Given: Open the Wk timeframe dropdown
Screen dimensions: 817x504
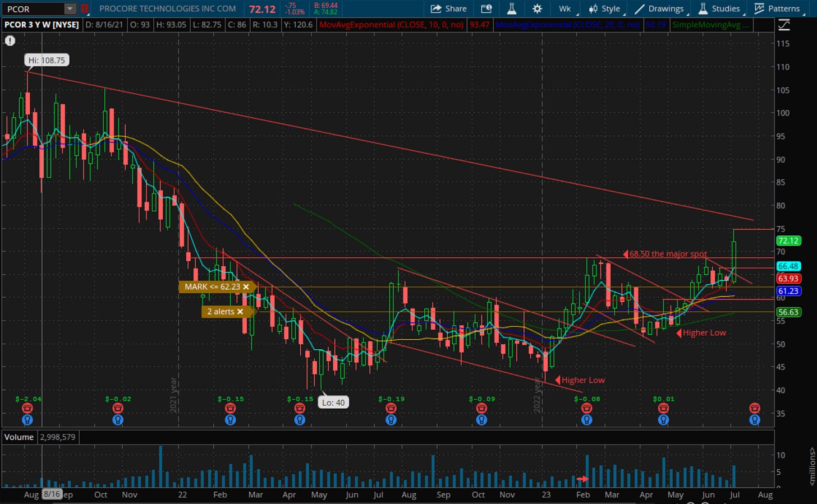Looking at the screenshot, I should pos(566,9).
